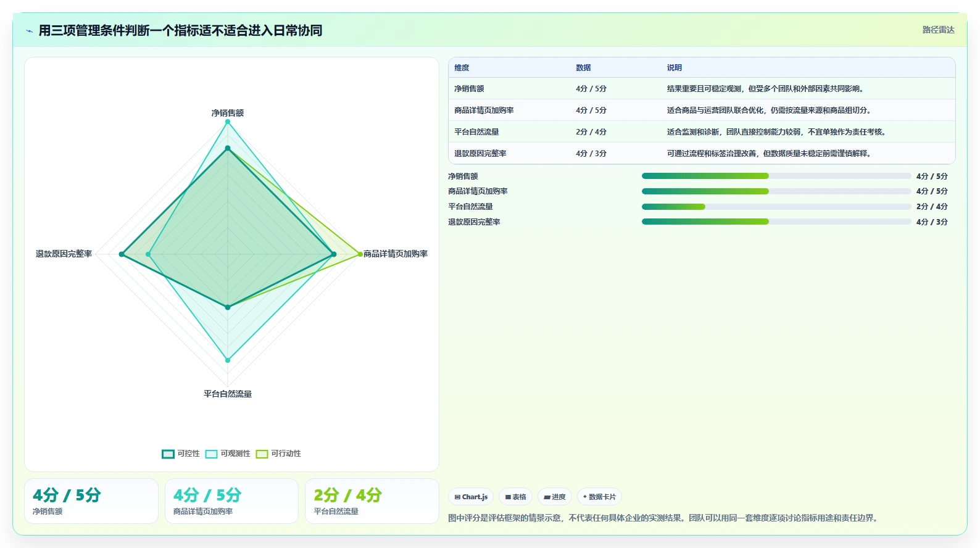This screenshot has height=548, width=980.
Task: Click the 2分 / 4分 value beside progress bars
Action: (932, 207)
